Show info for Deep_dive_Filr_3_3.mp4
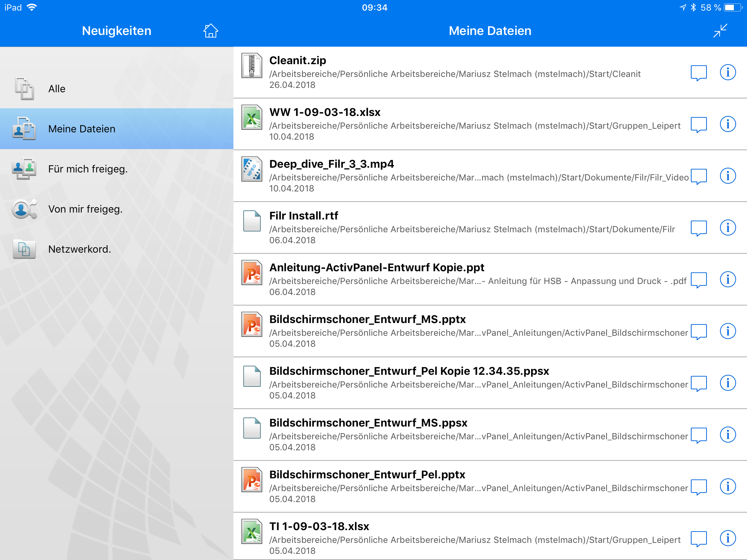Viewport: 747px width, 560px height. 728,176
